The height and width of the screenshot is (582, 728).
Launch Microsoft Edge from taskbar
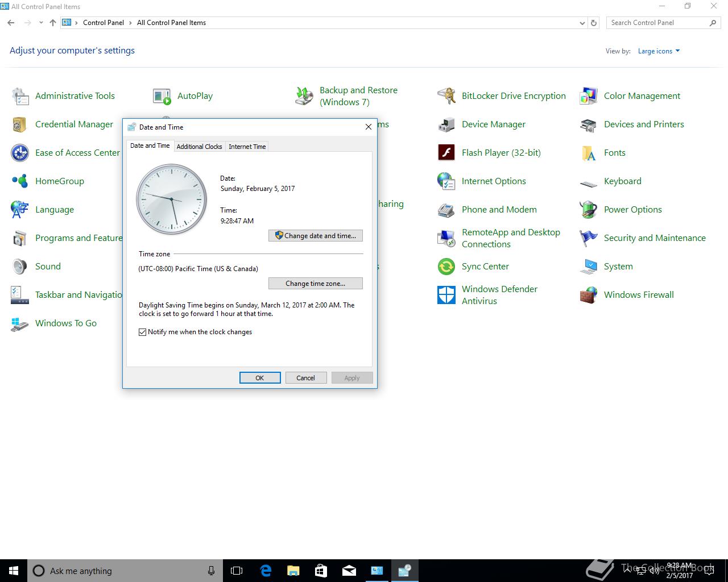coord(265,571)
